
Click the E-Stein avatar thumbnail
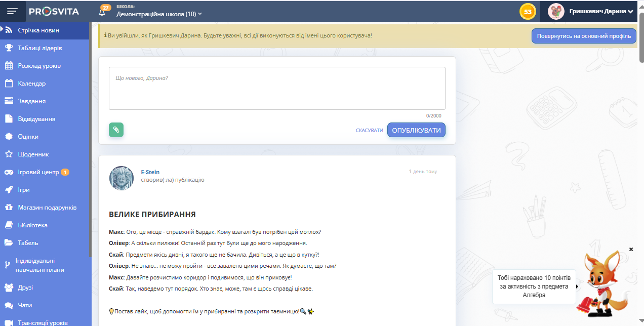coord(122,178)
